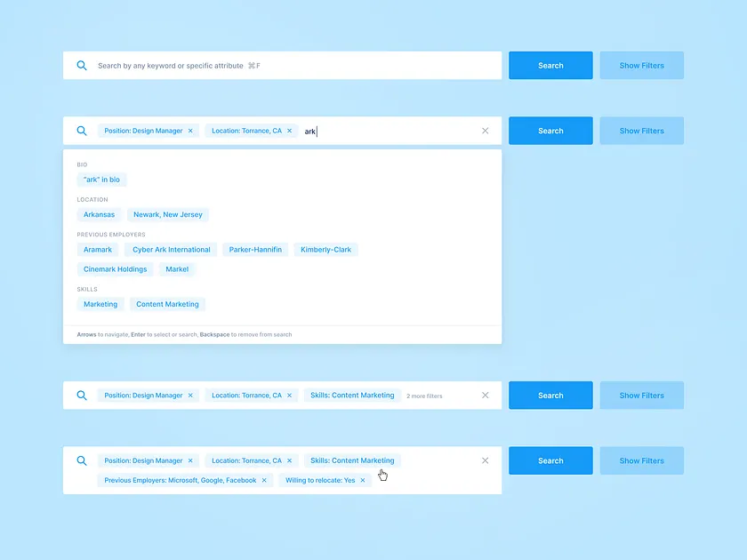Remove the "Previous Employers: Microsoft, Google, Facebook" chip
The width and height of the screenshot is (747, 560).
tap(263, 479)
